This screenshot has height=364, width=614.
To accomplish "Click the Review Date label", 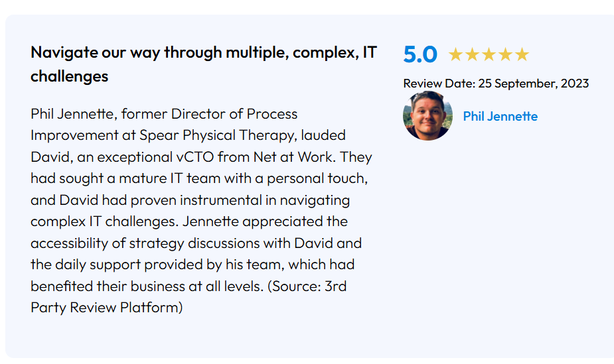I will click(x=439, y=84).
